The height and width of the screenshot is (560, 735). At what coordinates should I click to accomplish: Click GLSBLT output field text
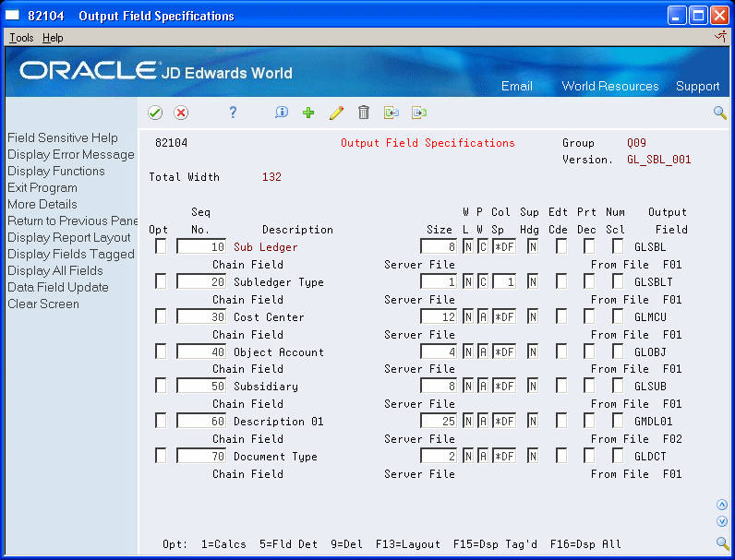(653, 282)
